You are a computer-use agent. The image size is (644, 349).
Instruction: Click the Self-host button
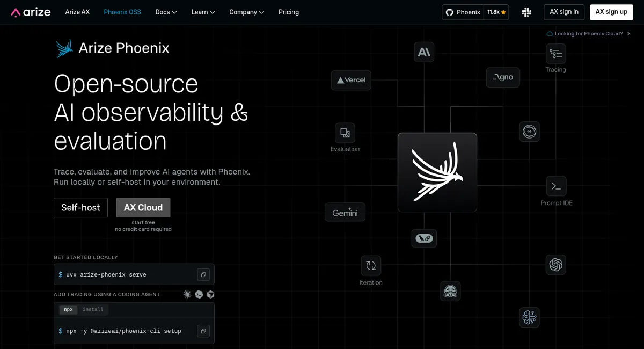(x=80, y=208)
